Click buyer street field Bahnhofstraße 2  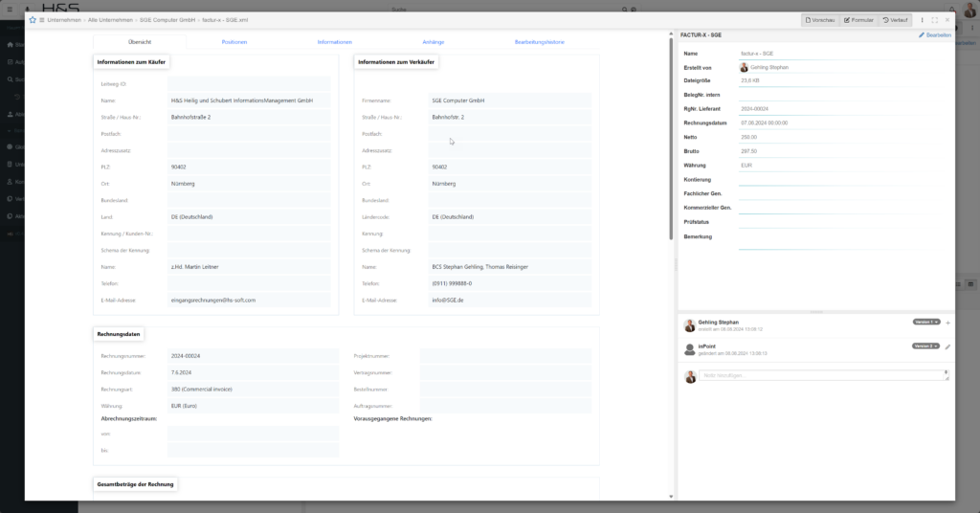tap(249, 117)
